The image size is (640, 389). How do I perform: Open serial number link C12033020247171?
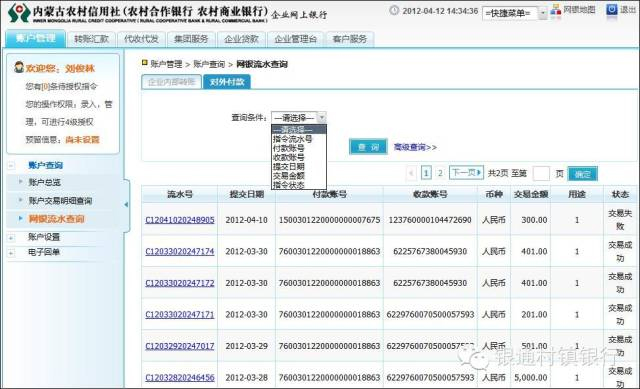tap(180, 315)
